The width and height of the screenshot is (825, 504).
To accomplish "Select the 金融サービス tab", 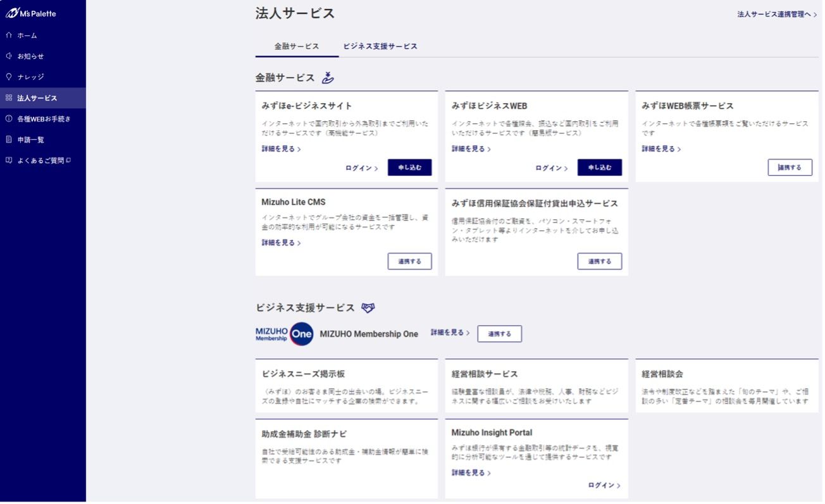I will pyautogui.click(x=297, y=47).
